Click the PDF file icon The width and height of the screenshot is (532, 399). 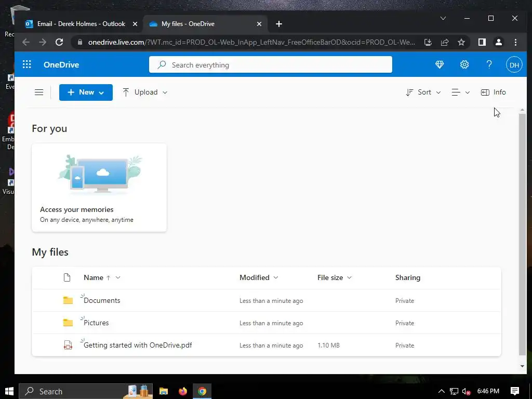(x=68, y=345)
